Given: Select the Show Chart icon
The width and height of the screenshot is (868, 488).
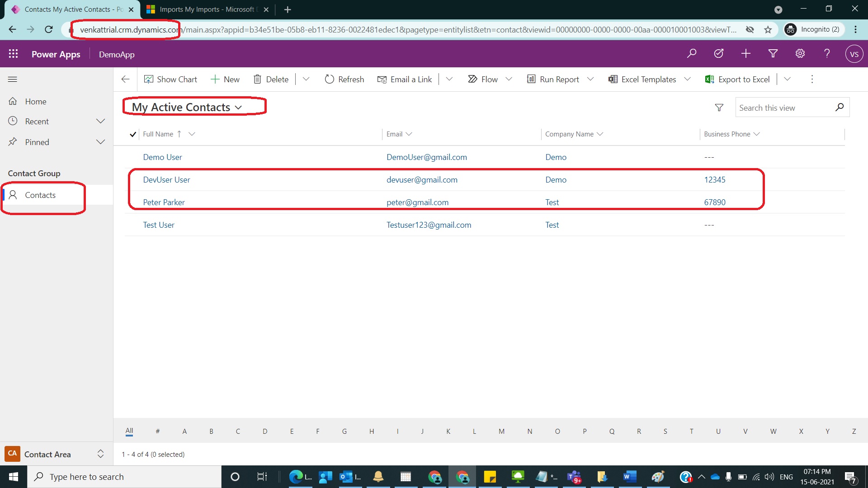Looking at the screenshot, I should point(149,79).
